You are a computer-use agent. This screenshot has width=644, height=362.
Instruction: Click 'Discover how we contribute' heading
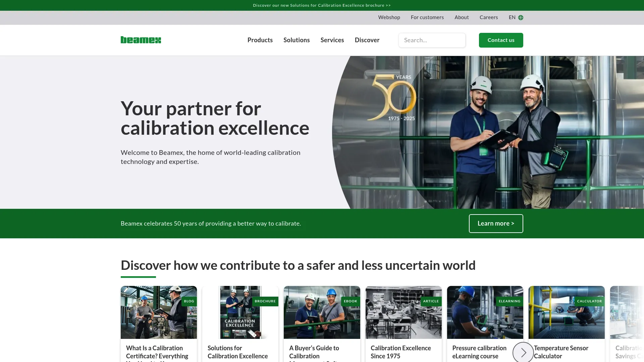click(298, 265)
